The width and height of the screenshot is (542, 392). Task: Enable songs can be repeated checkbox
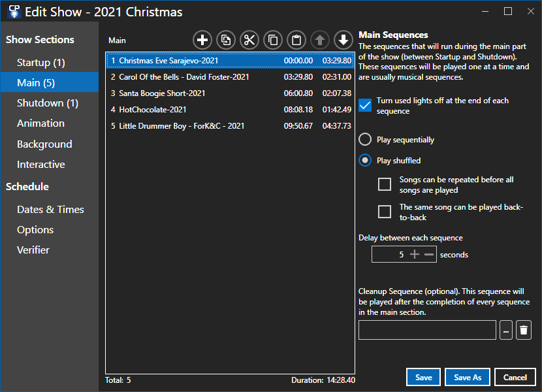point(385,184)
